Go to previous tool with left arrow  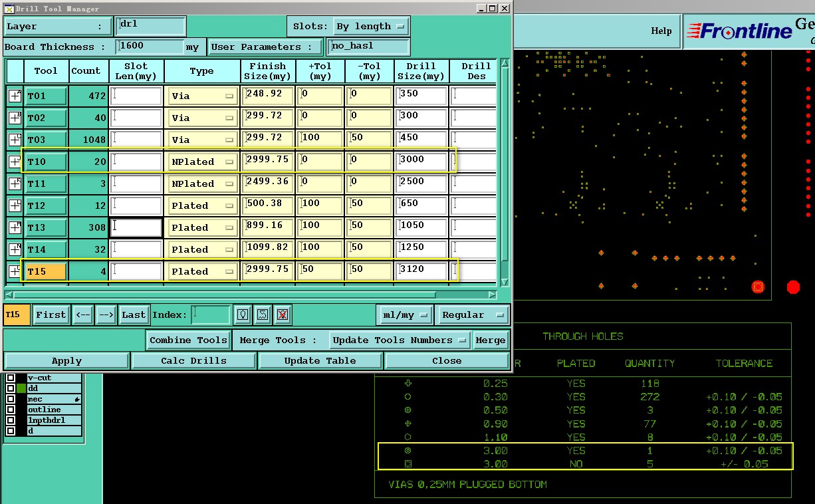coord(82,315)
